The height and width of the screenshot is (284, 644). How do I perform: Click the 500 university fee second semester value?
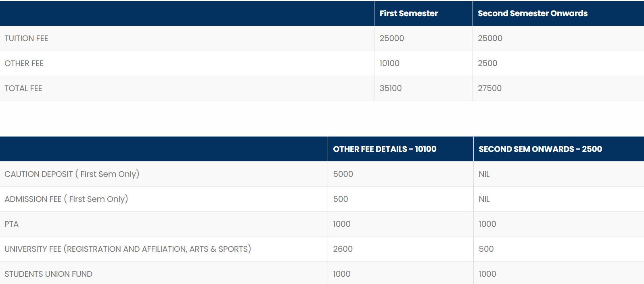coord(486,249)
